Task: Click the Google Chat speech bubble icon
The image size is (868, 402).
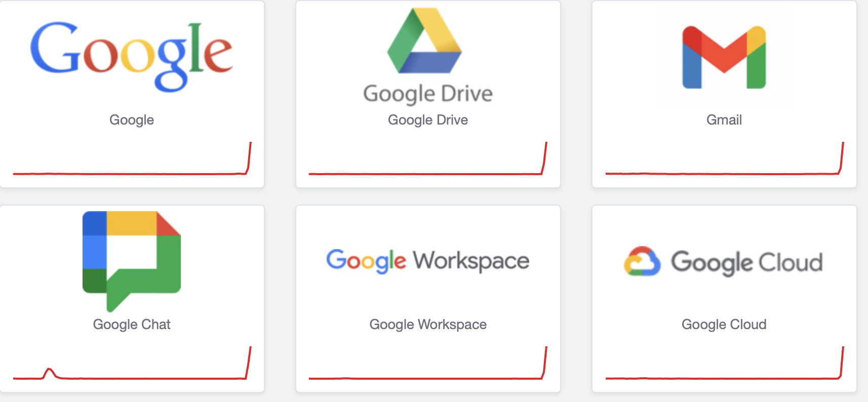Action: 132,261
